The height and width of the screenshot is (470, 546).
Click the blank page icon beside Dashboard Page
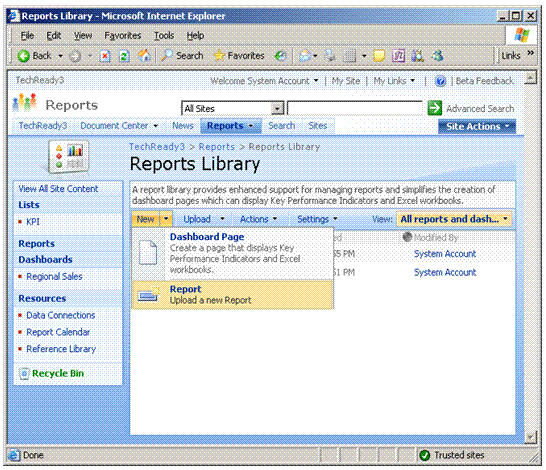tap(148, 253)
